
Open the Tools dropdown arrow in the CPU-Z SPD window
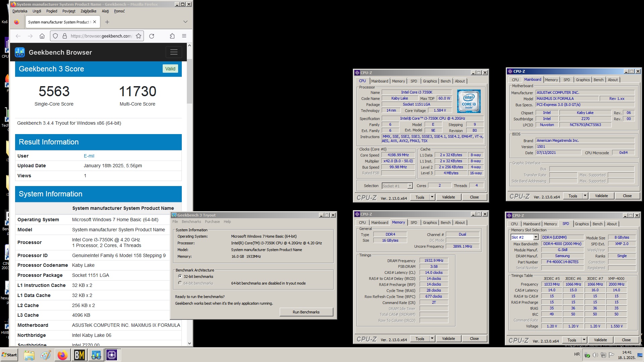click(584, 340)
